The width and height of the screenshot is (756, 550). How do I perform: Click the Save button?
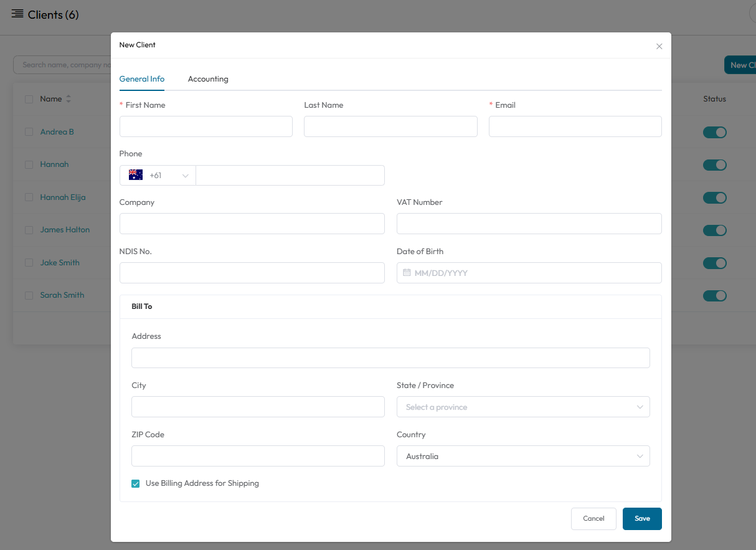(642, 519)
